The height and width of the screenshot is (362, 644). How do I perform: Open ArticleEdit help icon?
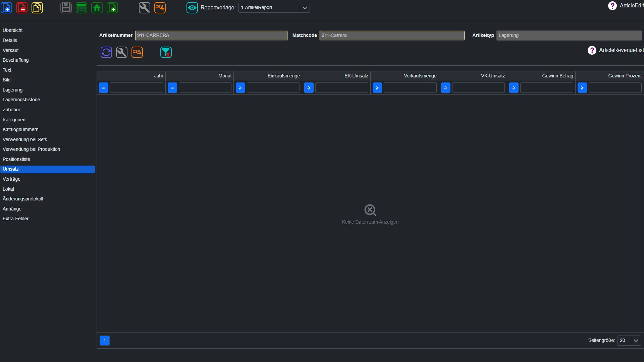tap(612, 6)
